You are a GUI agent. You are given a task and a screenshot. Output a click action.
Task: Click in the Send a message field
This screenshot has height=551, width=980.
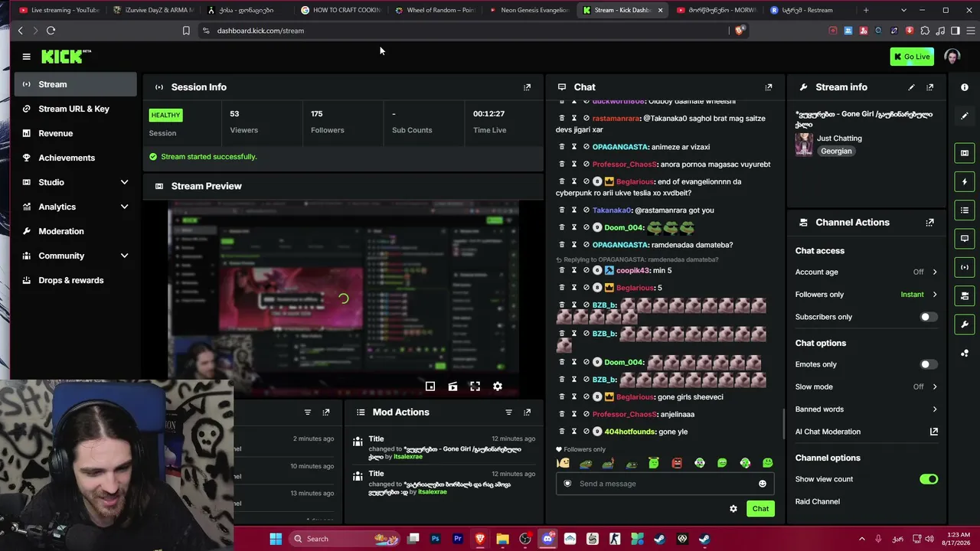click(665, 484)
